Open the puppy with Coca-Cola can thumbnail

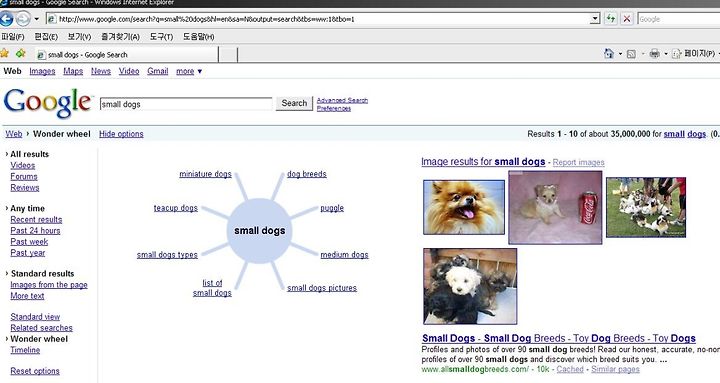[x=555, y=207]
